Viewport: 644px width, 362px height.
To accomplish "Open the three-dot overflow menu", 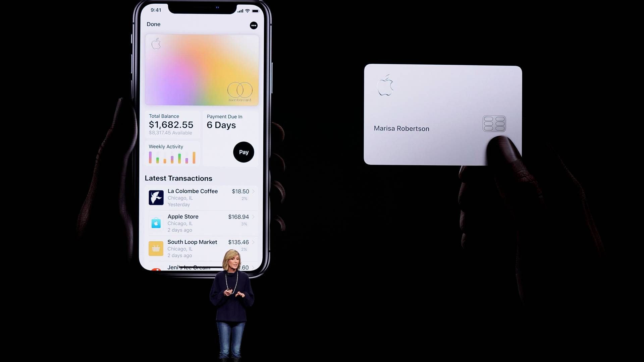I will pos(254,25).
